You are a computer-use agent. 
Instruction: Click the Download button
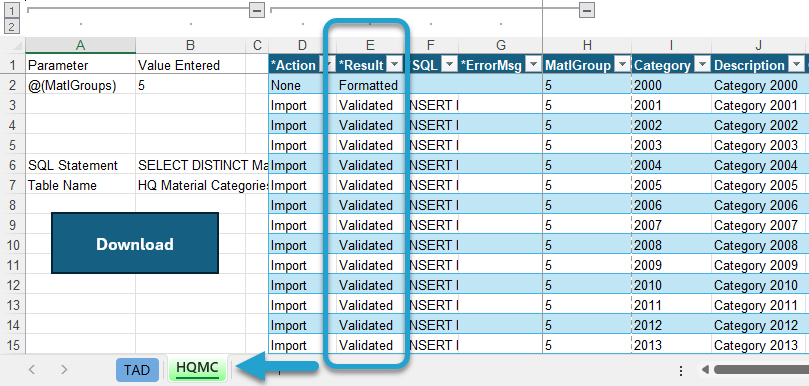coord(135,243)
